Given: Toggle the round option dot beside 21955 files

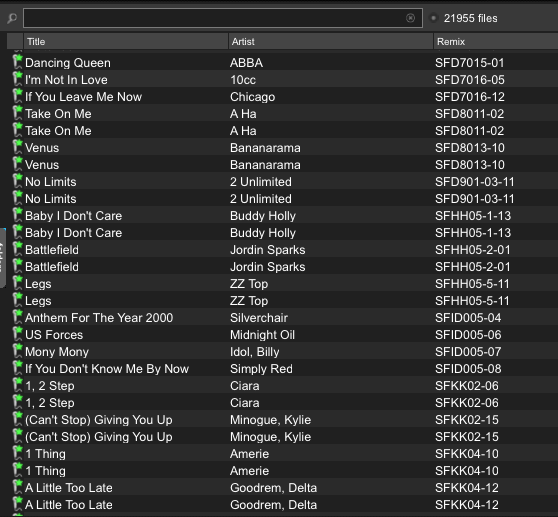Looking at the screenshot, I should pos(433,18).
